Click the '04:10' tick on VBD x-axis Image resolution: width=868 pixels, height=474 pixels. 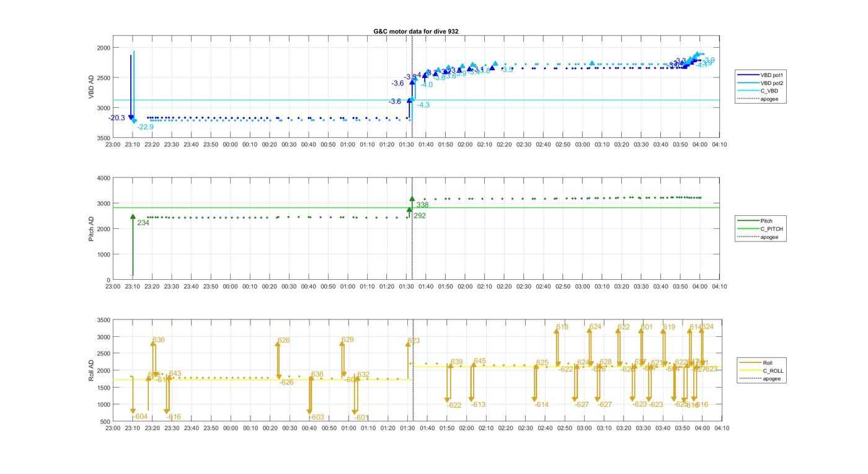(x=720, y=145)
